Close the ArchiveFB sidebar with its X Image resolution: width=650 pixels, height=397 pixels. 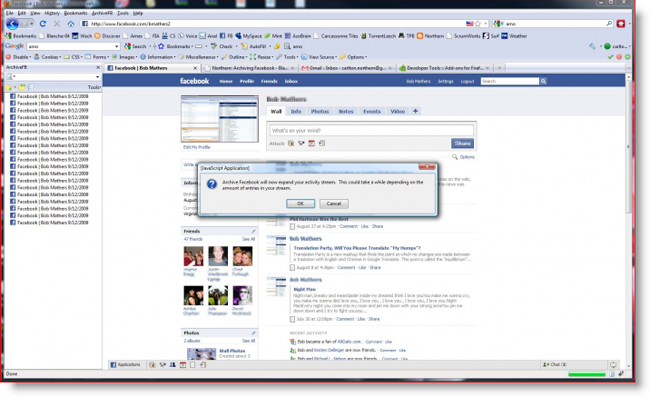pyautogui.click(x=98, y=67)
